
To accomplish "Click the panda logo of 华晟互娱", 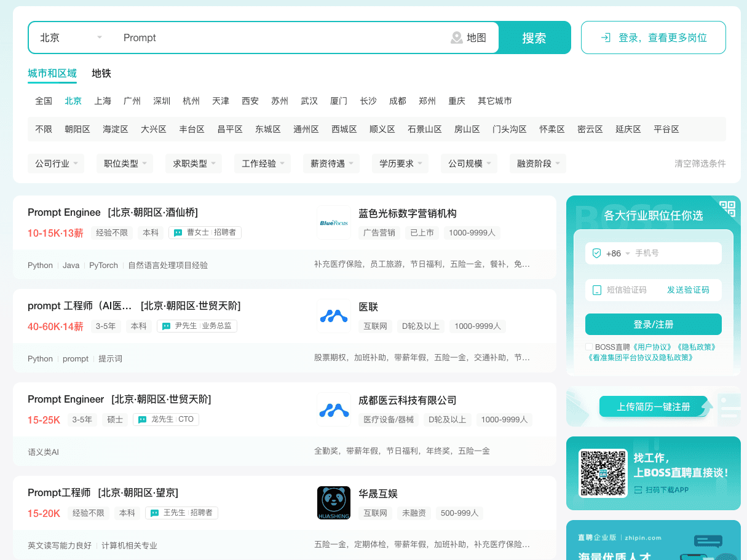I will pyautogui.click(x=333, y=503).
